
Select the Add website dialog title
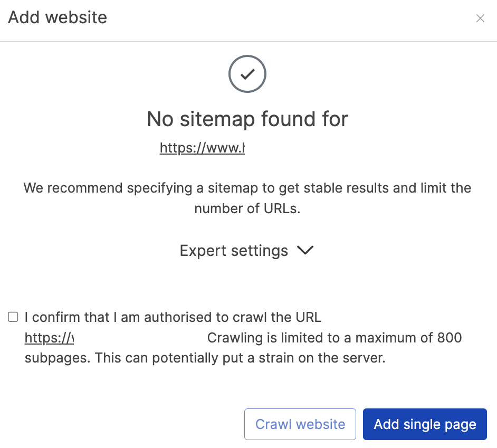(57, 17)
